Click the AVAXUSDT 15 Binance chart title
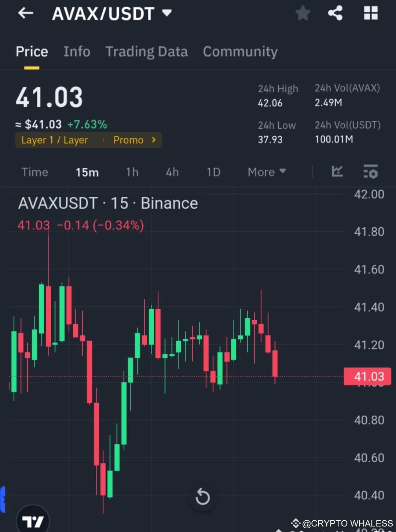 (x=108, y=203)
